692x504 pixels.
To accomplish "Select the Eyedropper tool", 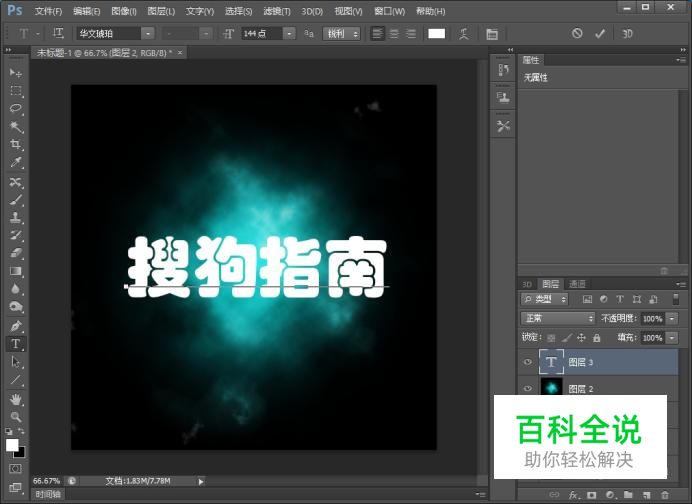I will (x=15, y=162).
